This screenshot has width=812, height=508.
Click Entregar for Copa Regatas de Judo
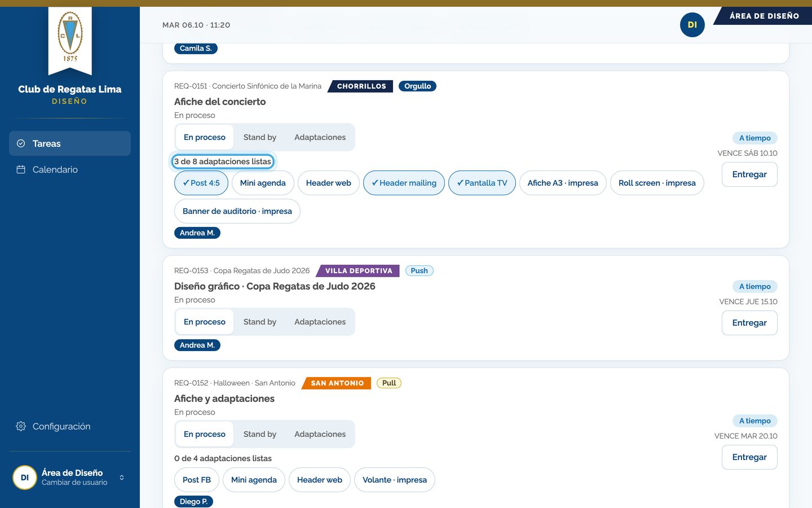click(x=749, y=323)
